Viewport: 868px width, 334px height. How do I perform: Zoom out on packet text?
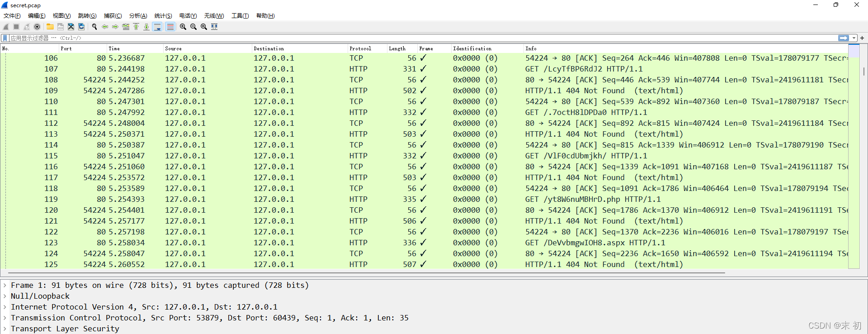(x=193, y=27)
